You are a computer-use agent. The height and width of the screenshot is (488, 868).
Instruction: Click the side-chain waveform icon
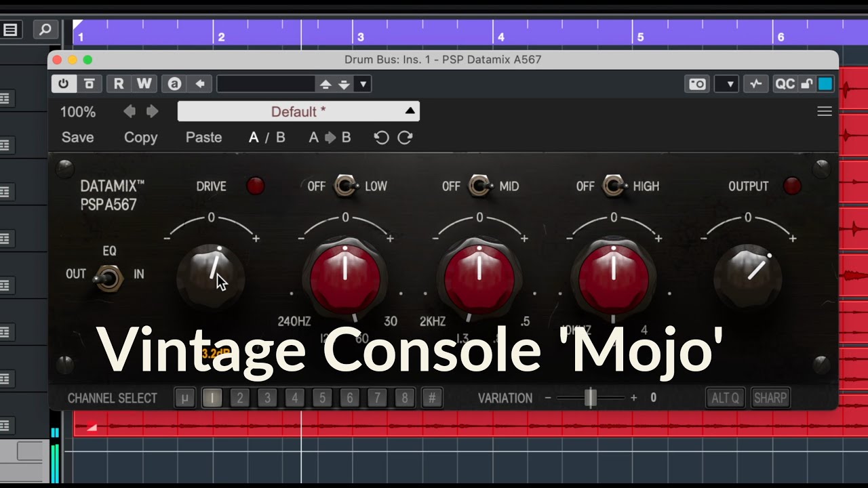(x=755, y=84)
